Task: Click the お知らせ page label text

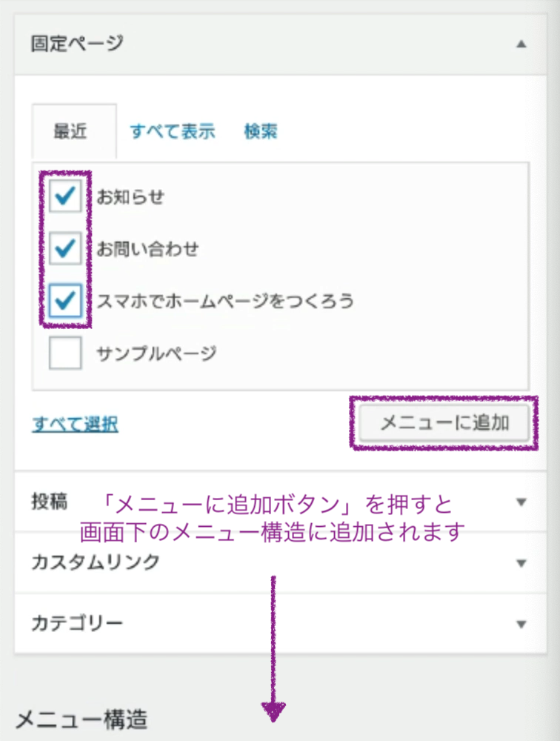Action: coord(130,197)
